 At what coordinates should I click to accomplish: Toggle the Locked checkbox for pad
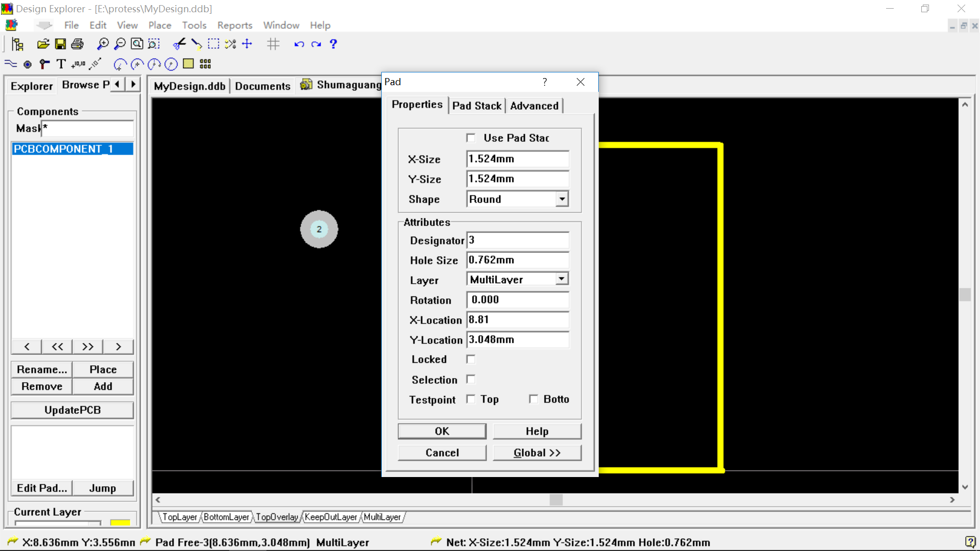point(471,359)
